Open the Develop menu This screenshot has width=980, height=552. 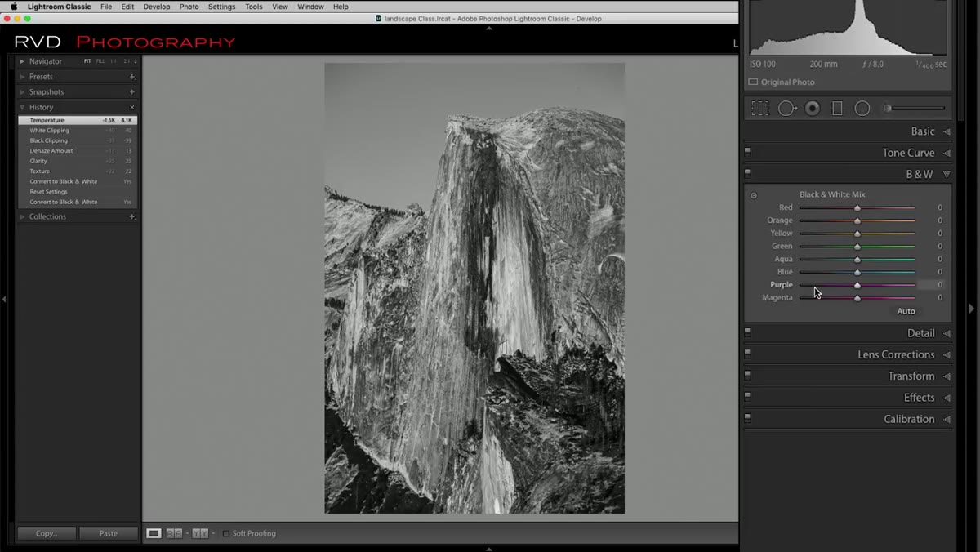point(157,7)
